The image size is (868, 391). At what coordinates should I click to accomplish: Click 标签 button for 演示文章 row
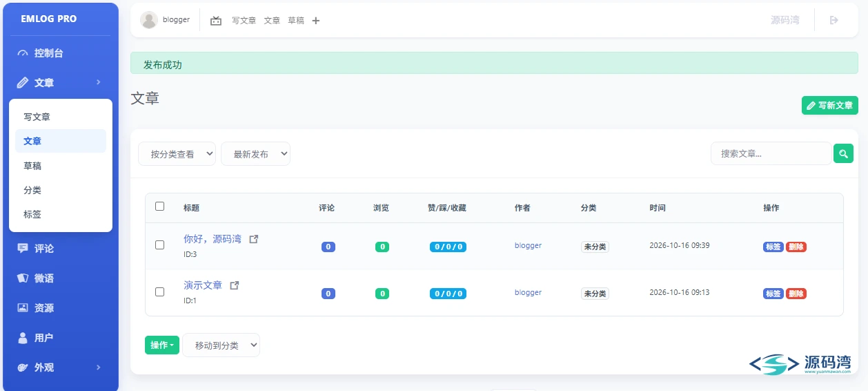pyautogui.click(x=773, y=294)
